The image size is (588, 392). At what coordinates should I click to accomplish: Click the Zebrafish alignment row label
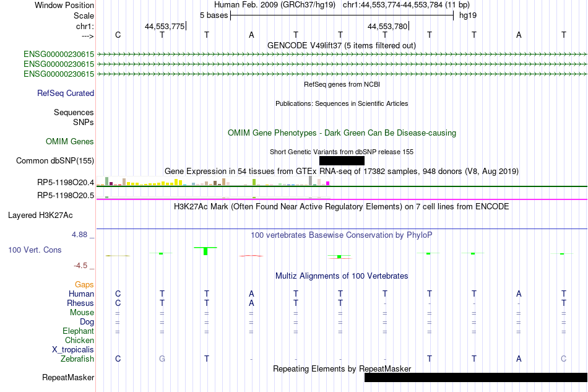[x=77, y=359]
